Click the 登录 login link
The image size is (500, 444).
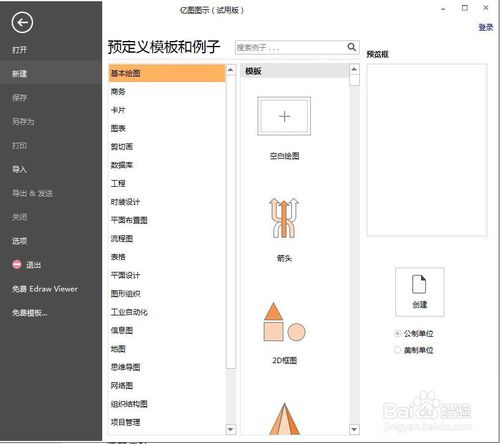(486, 27)
